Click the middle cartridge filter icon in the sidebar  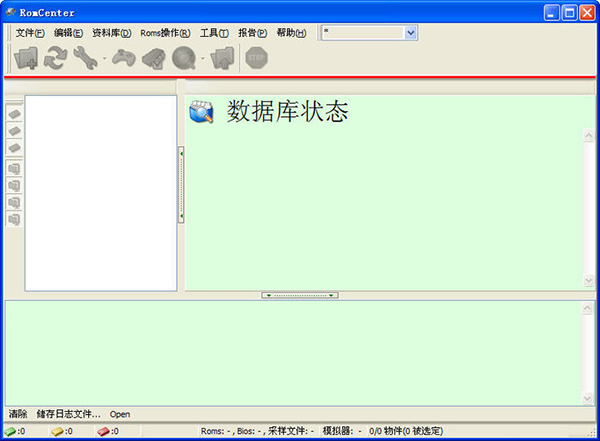pyautogui.click(x=15, y=131)
